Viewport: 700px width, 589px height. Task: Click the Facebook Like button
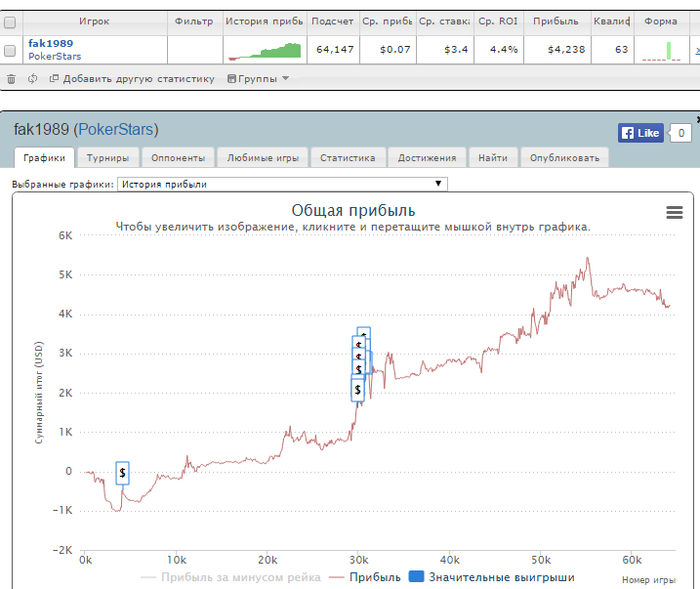point(640,133)
